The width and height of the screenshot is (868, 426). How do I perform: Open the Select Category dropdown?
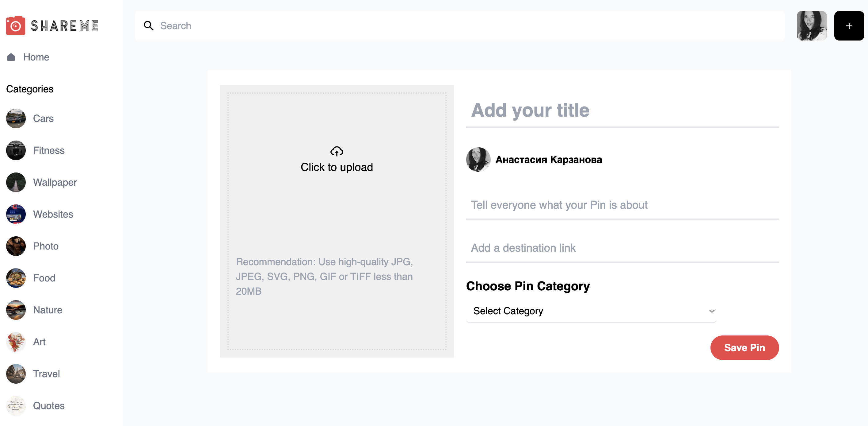pyautogui.click(x=591, y=311)
